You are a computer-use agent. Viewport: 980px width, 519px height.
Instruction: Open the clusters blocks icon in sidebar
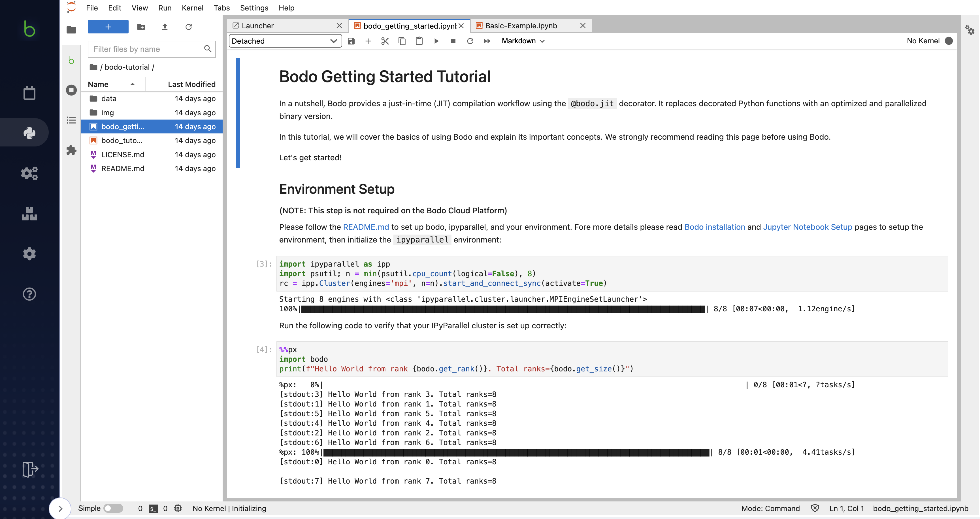click(29, 213)
